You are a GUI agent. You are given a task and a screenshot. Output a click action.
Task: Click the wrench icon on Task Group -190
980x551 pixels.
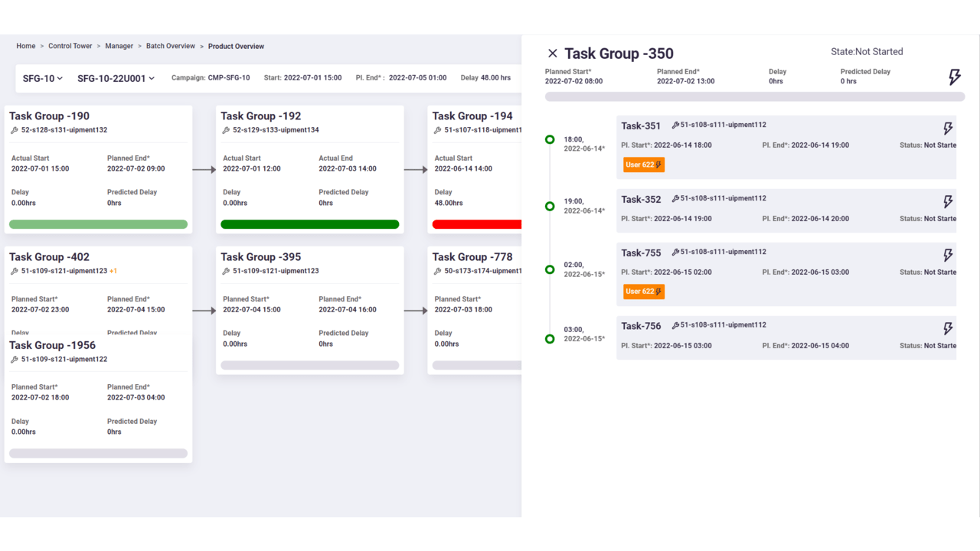click(15, 130)
